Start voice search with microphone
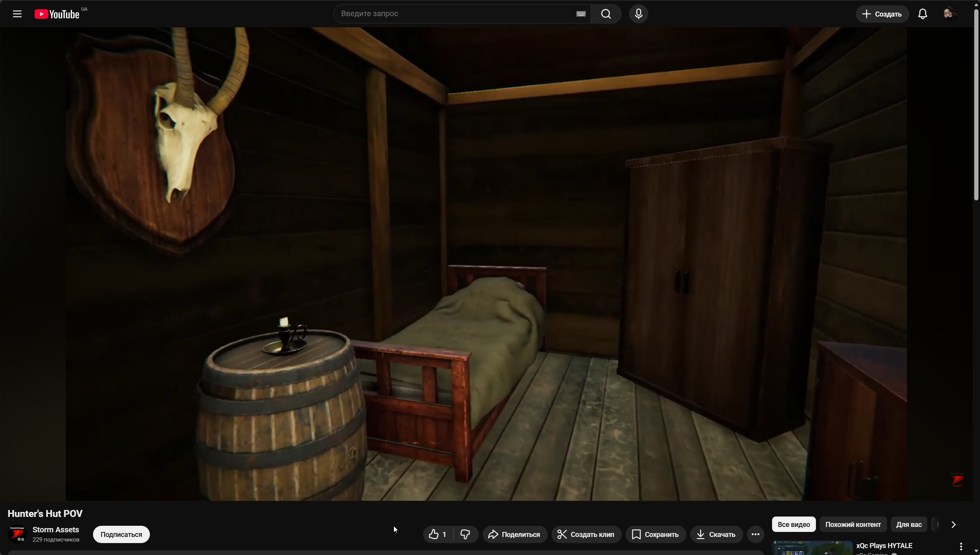Viewport: 980px width, 555px height. tap(638, 14)
